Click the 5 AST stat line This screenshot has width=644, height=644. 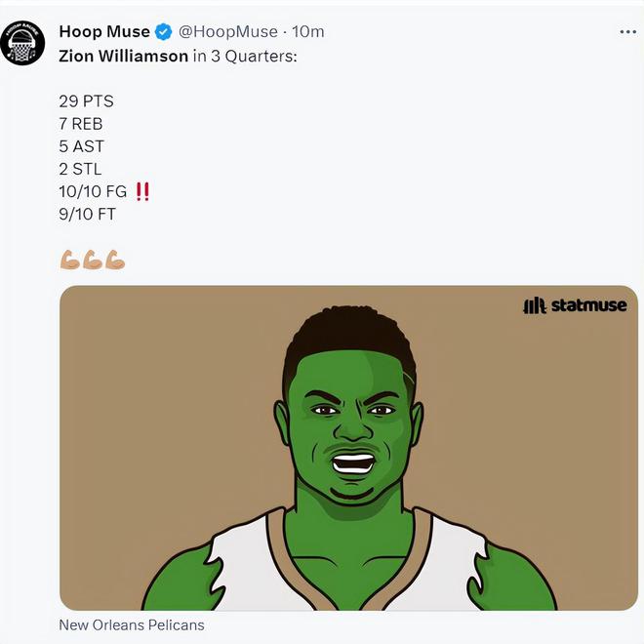pos(82,146)
